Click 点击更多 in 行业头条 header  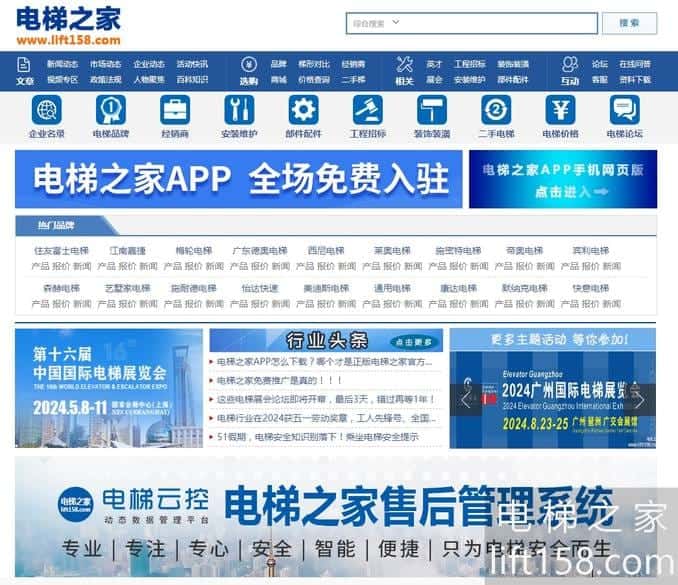tap(413, 342)
